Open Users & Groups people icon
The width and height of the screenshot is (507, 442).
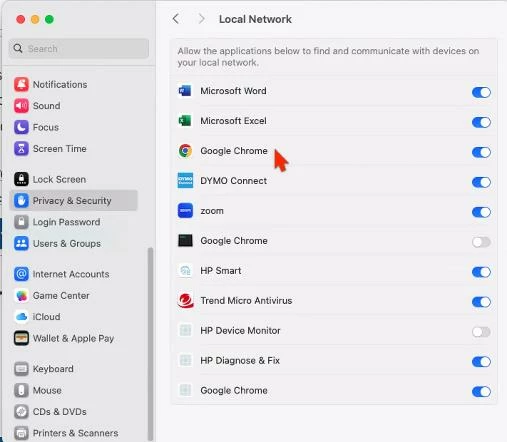[x=21, y=243]
